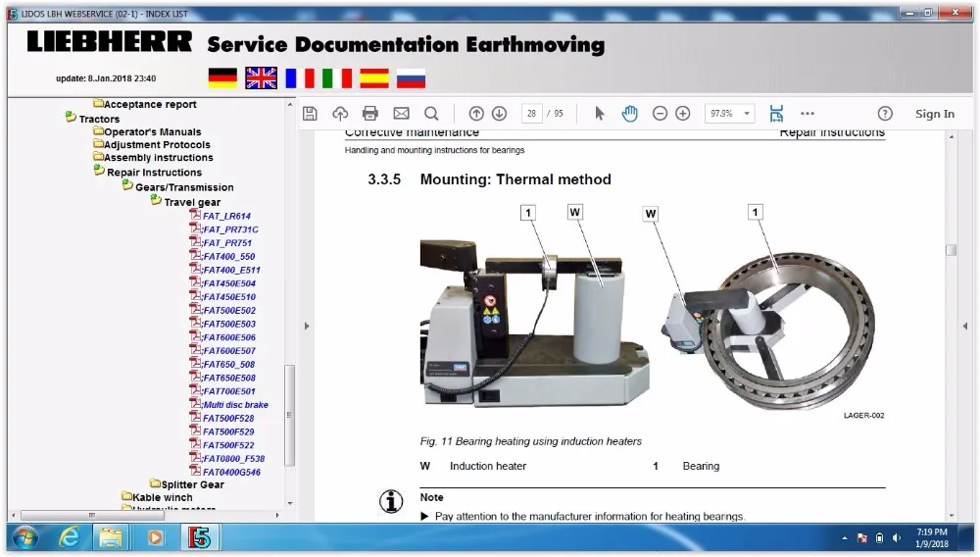The image size is (980, 557).
Task: Click the cloud upload icon
Action: pos(340,113)
